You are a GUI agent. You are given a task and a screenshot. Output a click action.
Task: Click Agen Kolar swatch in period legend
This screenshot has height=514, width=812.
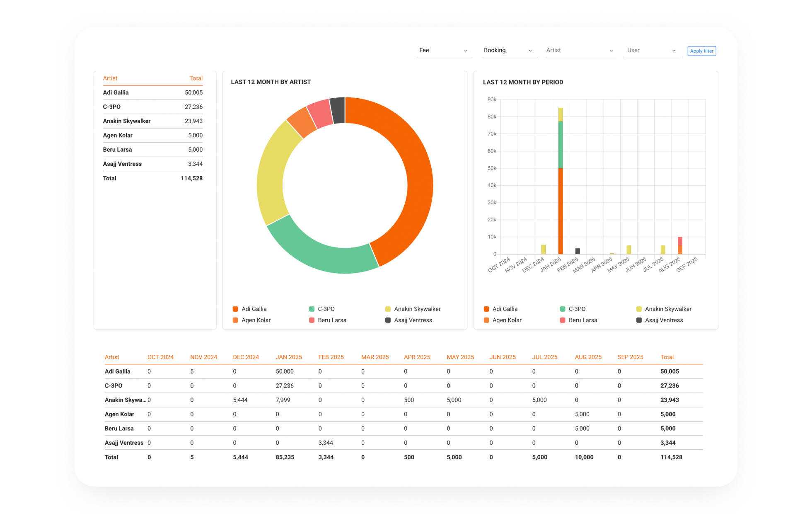click(x=486, y=320)
